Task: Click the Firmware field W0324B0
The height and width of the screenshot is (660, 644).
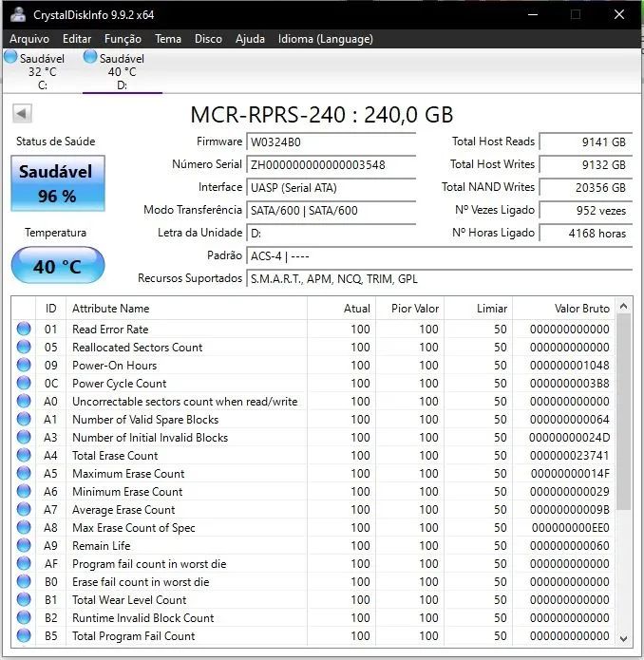Action: 331,141
